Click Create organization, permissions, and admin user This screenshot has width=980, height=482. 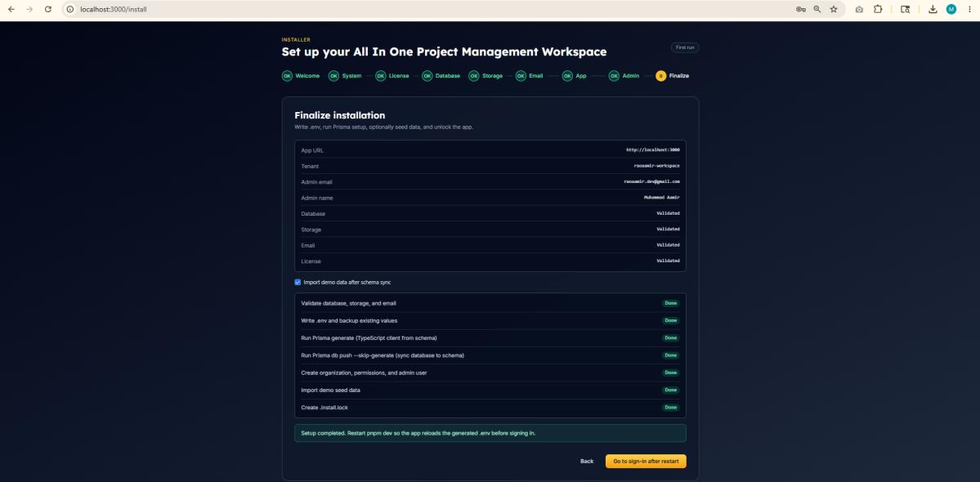pos(364,373)
